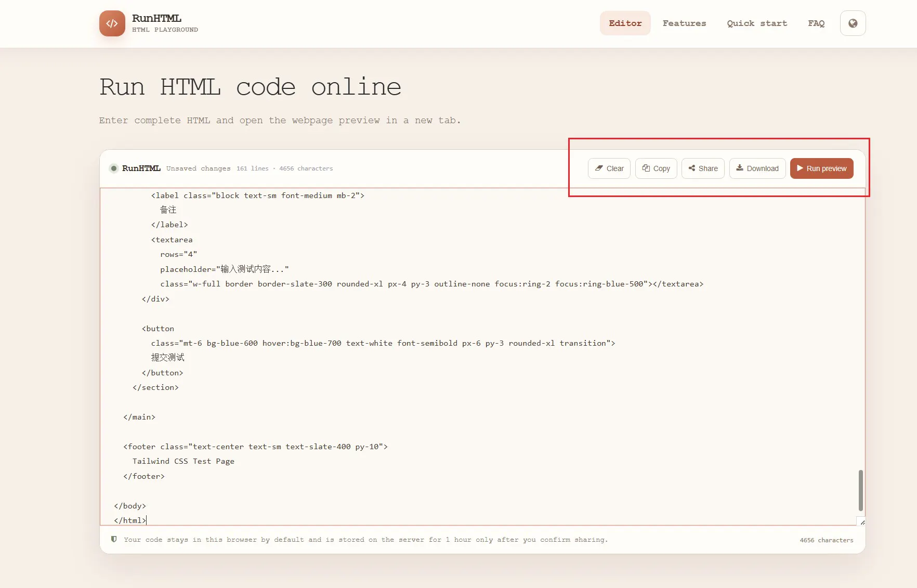Screen dimensions: 917x588
Task: Click the eraser icon on Clear
Action: (599, 168)
